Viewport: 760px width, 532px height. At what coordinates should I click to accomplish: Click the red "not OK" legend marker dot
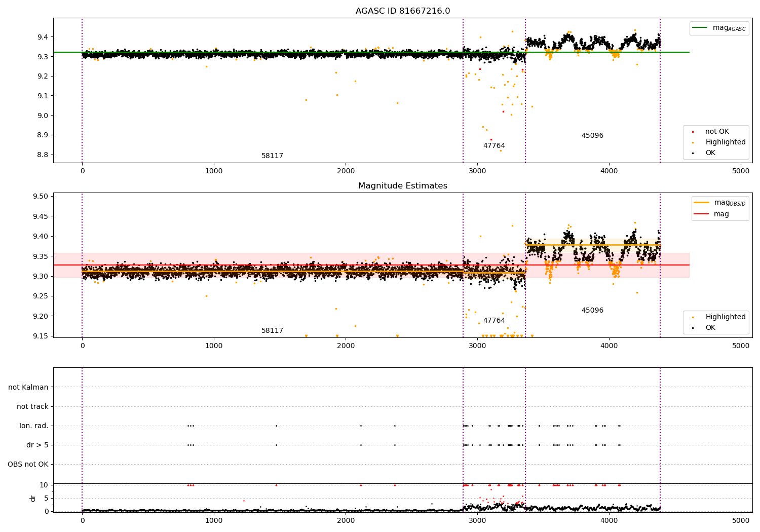693,132
